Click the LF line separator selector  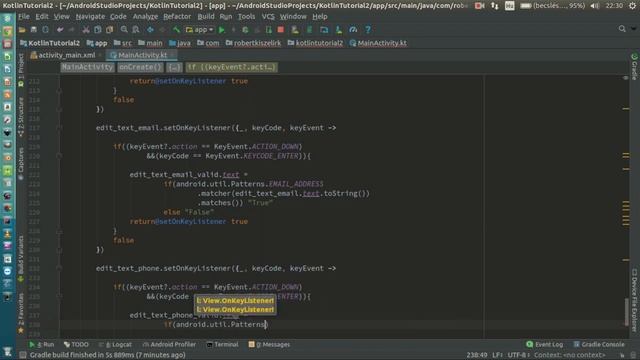click(497, 355)
